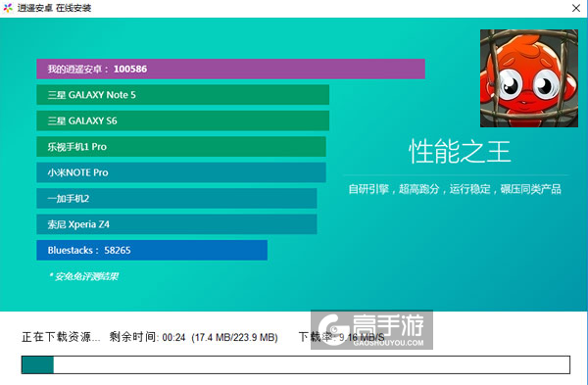
Task: Click the Bluestacks 58265 blue bar
Action: (x=152, y=250)
